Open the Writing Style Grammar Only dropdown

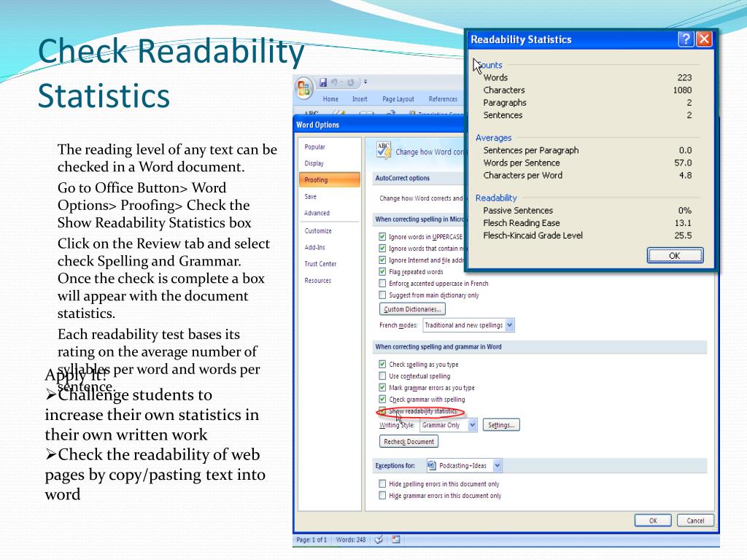coord(472,425)
